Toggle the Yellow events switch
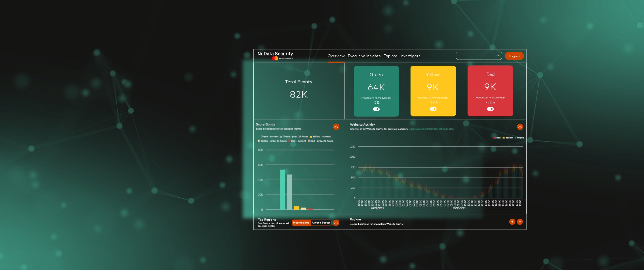The image size is (644, 270). pos(433,109)
